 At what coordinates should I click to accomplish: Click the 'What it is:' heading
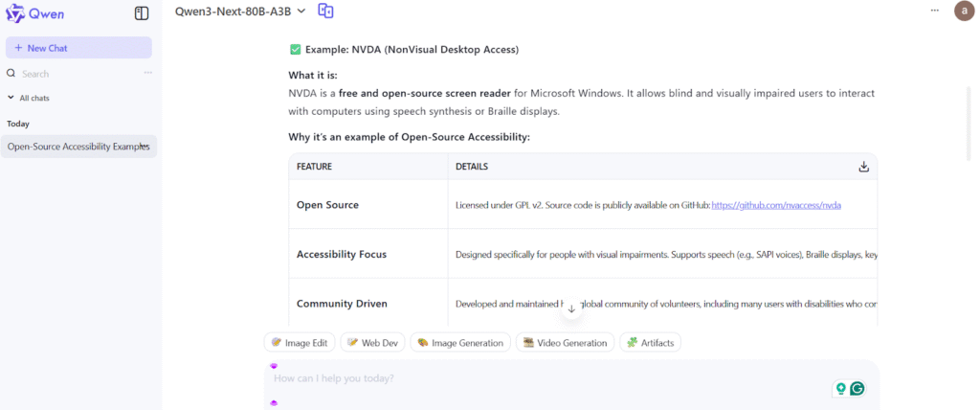click(313, 75)
